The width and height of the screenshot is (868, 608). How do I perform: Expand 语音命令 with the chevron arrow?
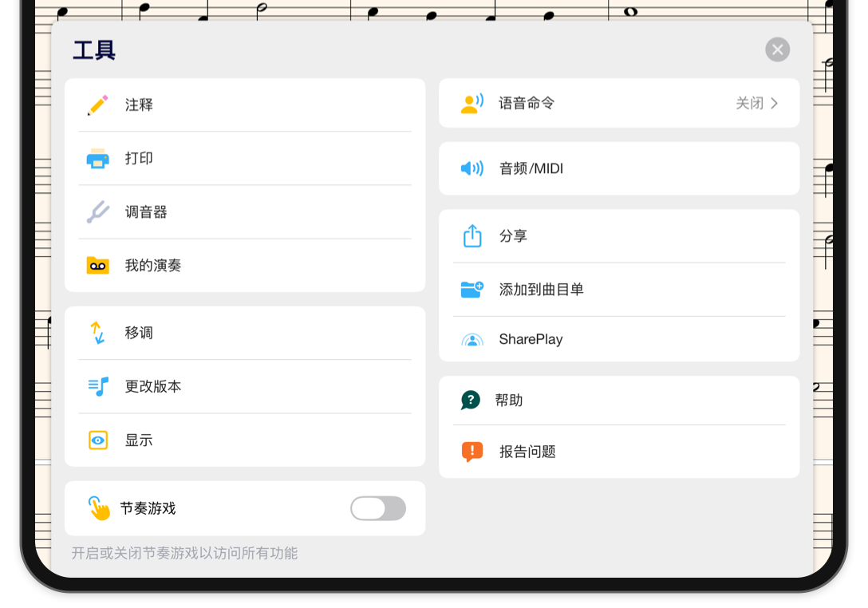[x=775, y=104]
